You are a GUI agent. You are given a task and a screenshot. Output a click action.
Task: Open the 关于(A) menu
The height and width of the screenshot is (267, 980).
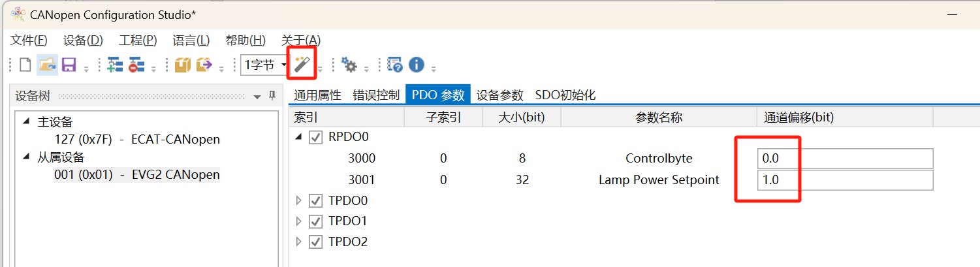(x=301, y=40)
